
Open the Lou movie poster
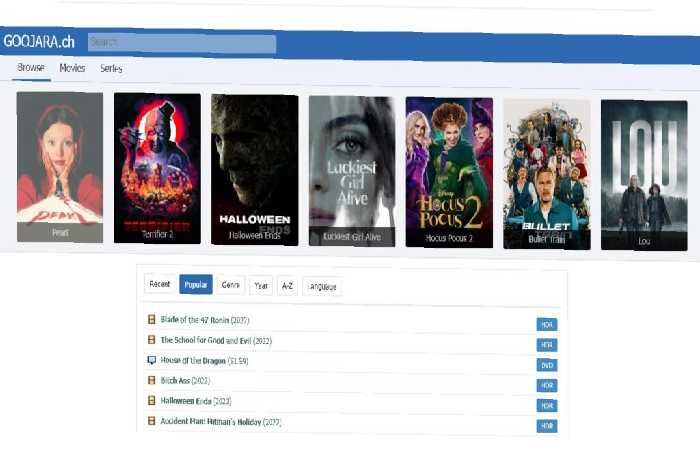[x=644, y=175]
